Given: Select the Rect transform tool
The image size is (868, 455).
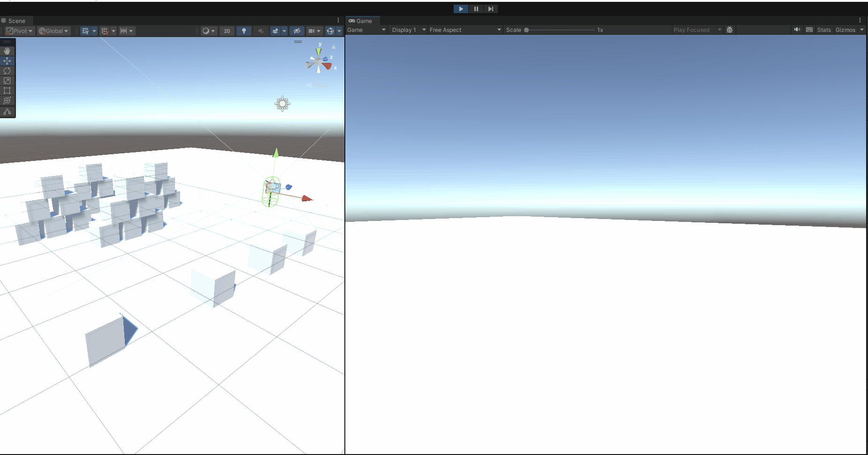Looking at the screenshot, I should point(7,91).
